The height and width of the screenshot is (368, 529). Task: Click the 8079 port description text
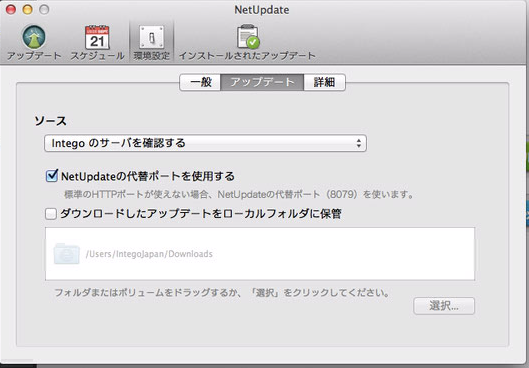[x=239, y=195]
